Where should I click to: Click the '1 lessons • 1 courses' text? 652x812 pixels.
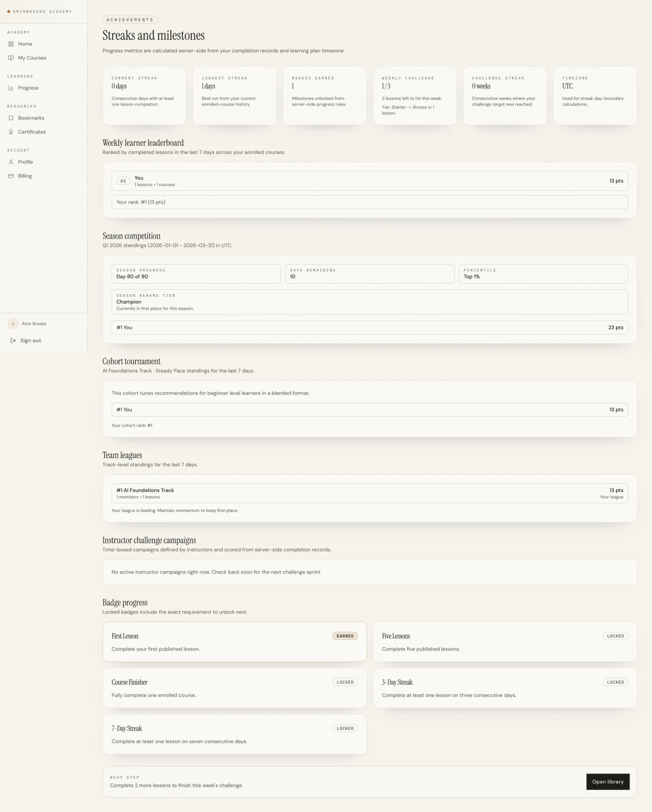tap(155, 184)
